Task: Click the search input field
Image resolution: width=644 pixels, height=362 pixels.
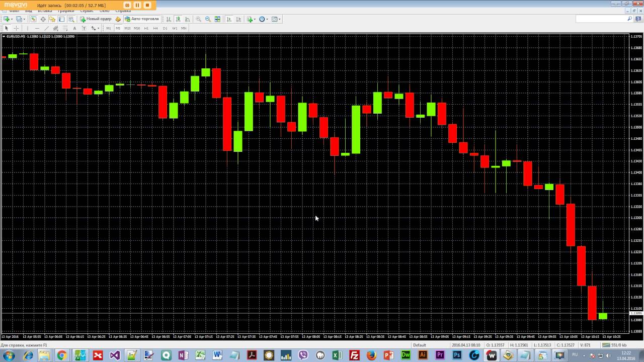Action: [x=600, y=19]
